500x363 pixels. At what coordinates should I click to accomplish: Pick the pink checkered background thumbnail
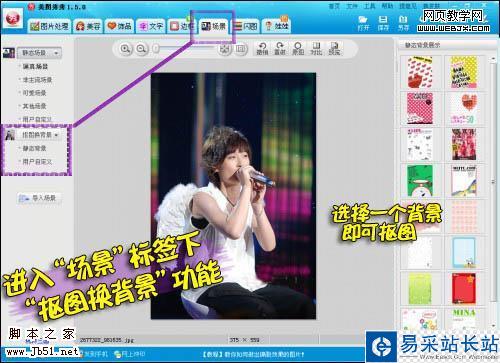pyautogui.click(x=464, y=217)
